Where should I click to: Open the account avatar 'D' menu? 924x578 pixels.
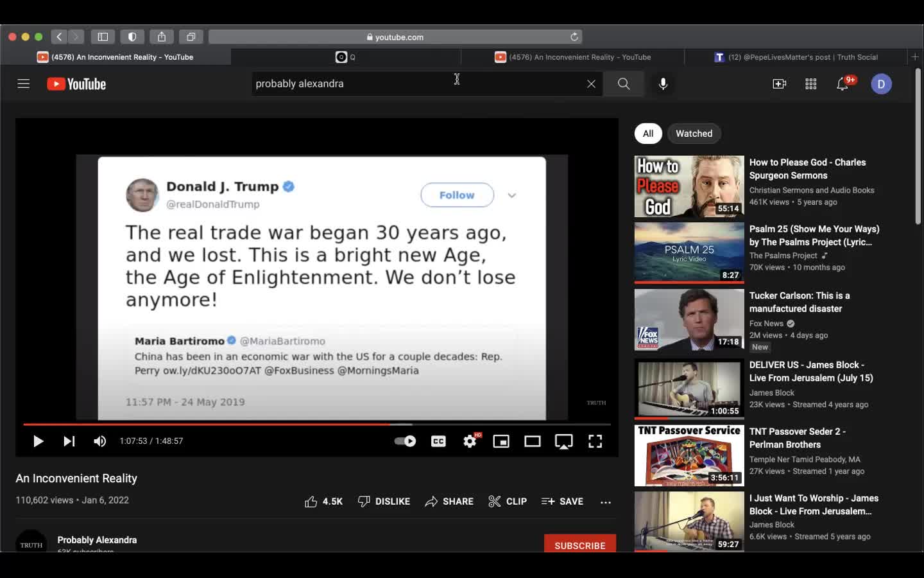click(x=881, y=83)
